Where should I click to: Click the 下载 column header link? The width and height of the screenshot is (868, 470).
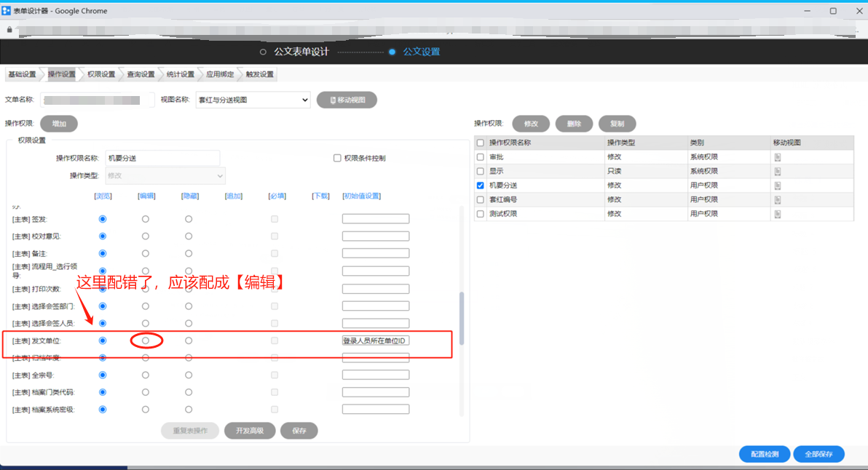click(x=320, y=196)
